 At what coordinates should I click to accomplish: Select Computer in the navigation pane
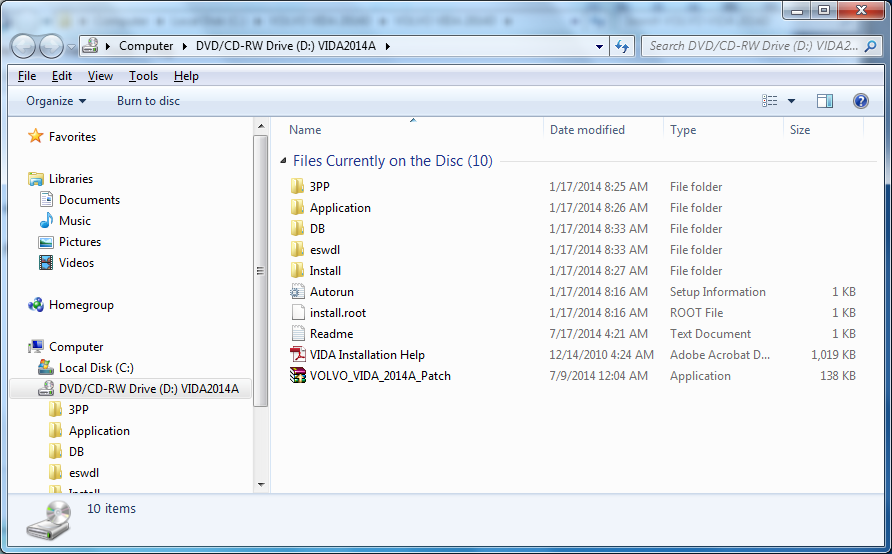[x=76, y=347]
